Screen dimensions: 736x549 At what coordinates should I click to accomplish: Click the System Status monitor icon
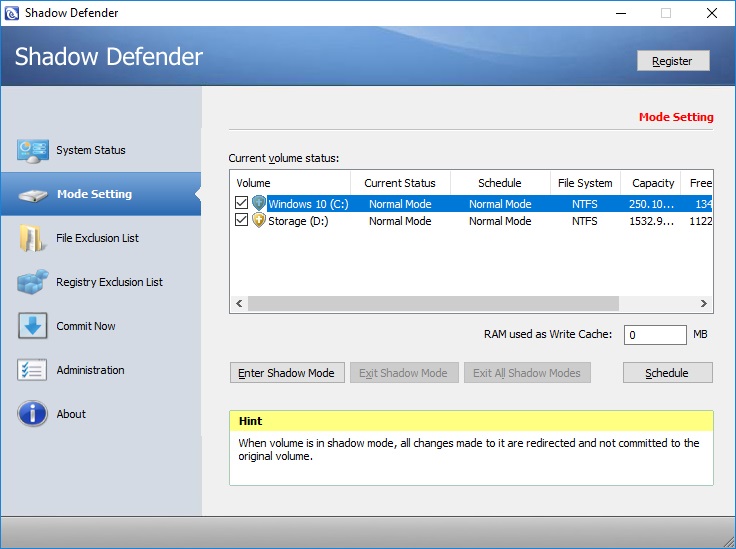32,151
